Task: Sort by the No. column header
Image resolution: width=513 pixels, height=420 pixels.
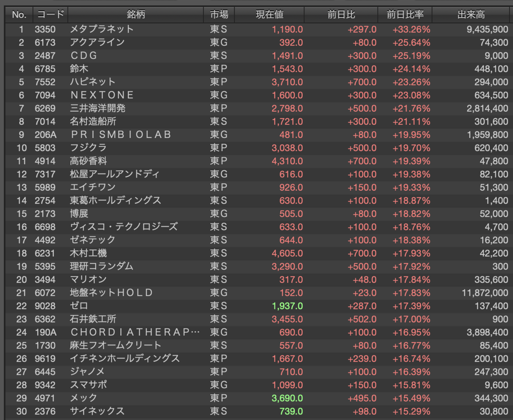Action: pyautogui.click(x=19, y=15)
